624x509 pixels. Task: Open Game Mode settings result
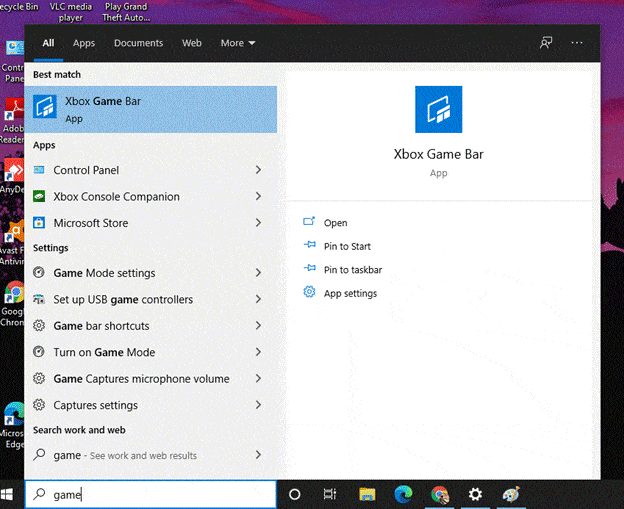pyautogui.click(x=151, y=273)
